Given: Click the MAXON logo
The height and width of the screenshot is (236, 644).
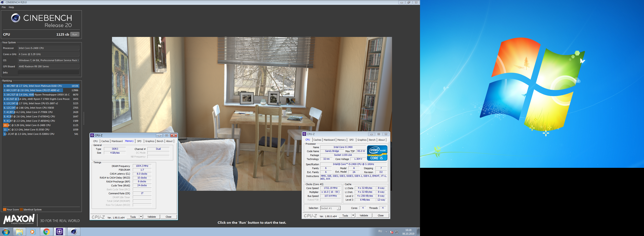Looking at the screenshot, I should [x=19, y=219].
